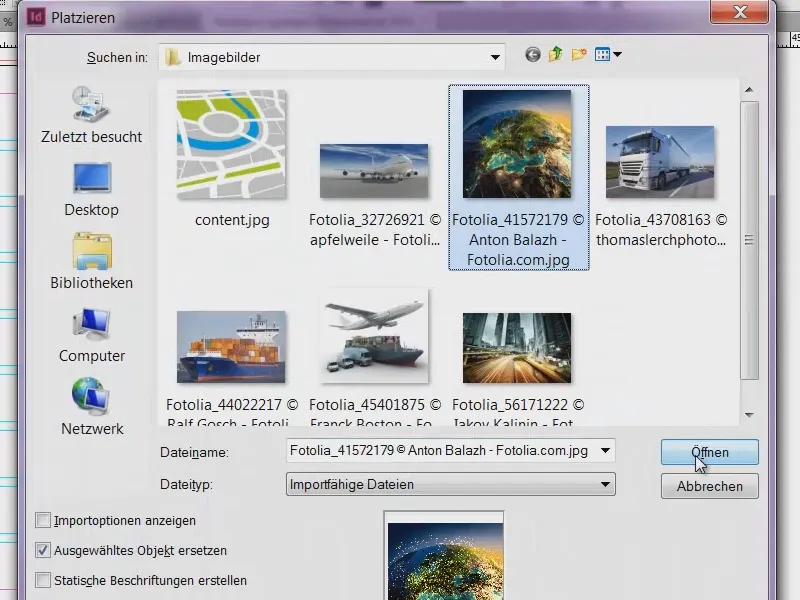
Task: Enable Statische Beschriftungen erstellen
Action: [x=43, y=580]
